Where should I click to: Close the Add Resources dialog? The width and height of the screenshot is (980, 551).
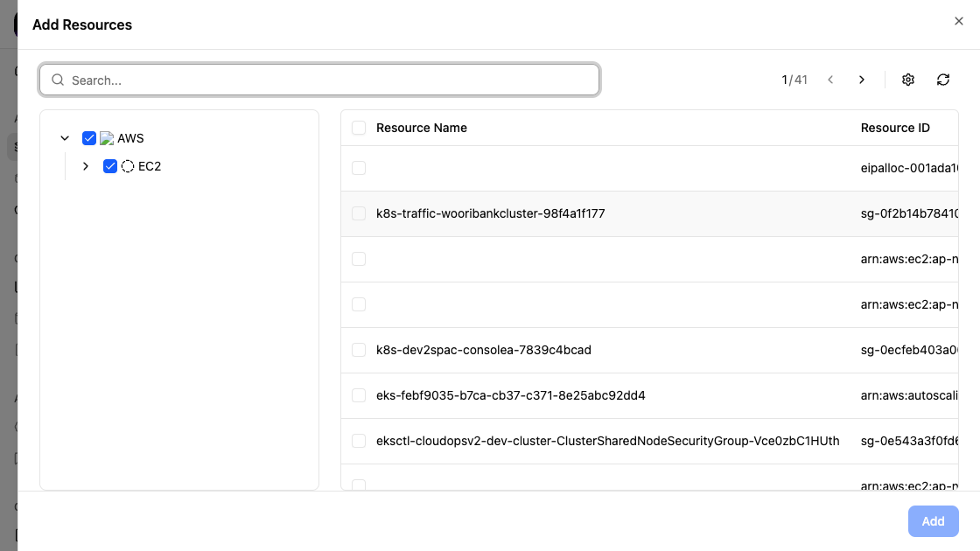[959, 21]
